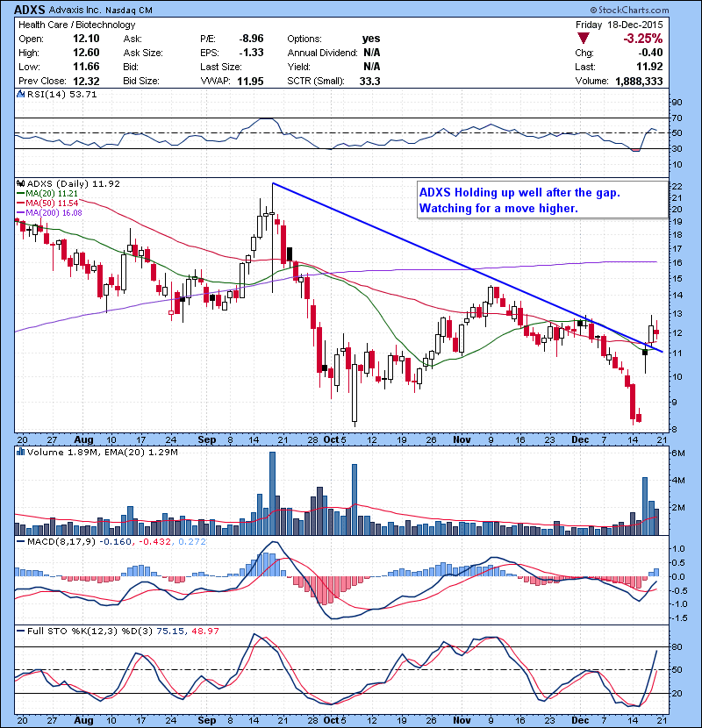Click the ADXS (Daily) 11.92 chart label

[x=74, y=184]
